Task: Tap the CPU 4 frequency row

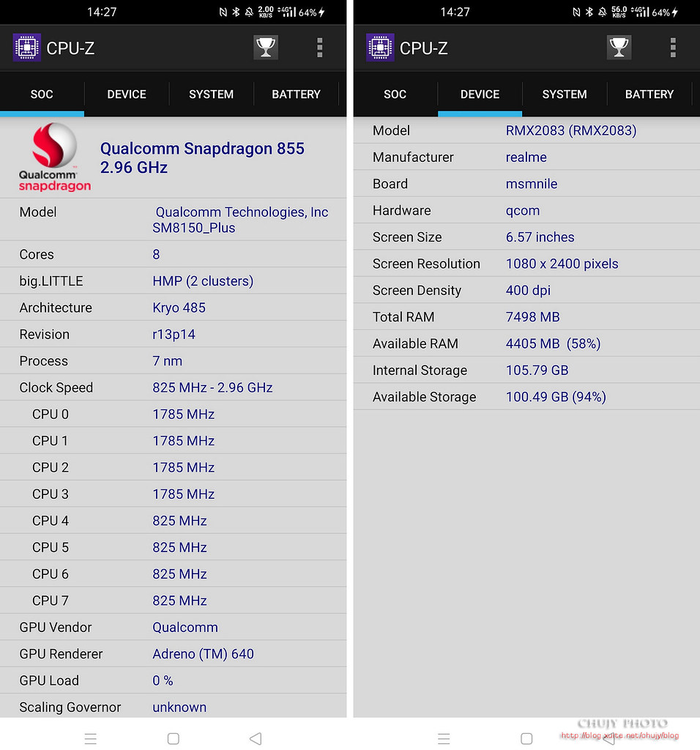Action: point(173,521)
